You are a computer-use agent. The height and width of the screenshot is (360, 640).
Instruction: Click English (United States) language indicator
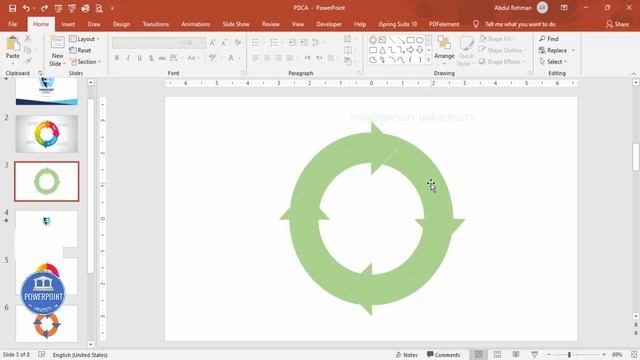pos(80,355)
